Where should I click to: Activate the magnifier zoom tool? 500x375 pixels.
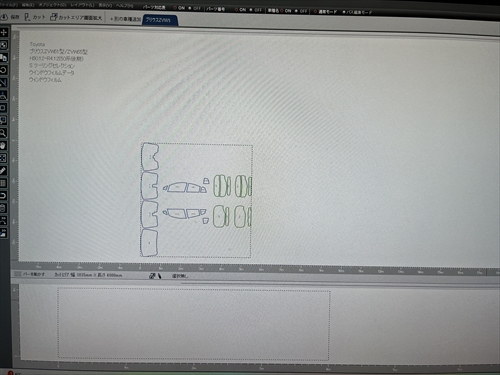tap(3, 133)
